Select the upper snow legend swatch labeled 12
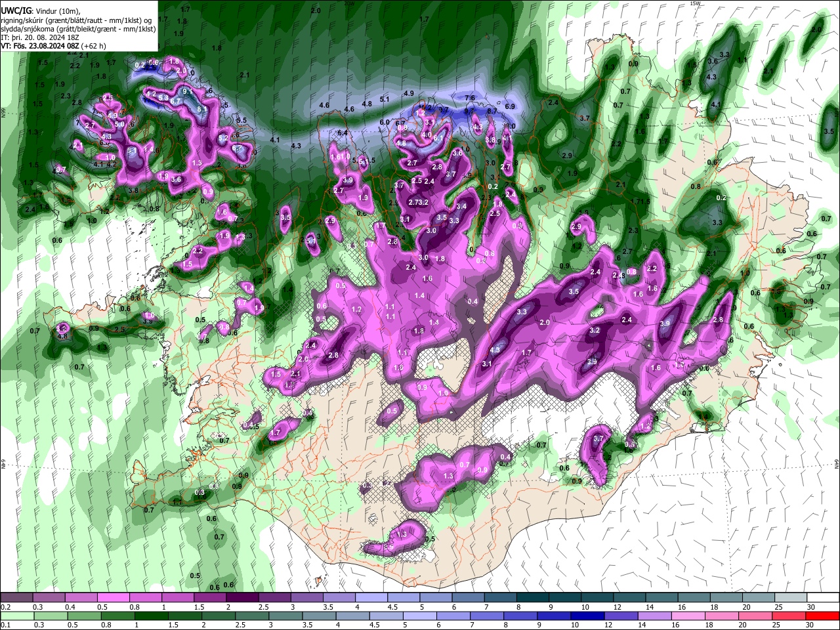This screenshot has height=630, width=840. [x=628, y=598]
